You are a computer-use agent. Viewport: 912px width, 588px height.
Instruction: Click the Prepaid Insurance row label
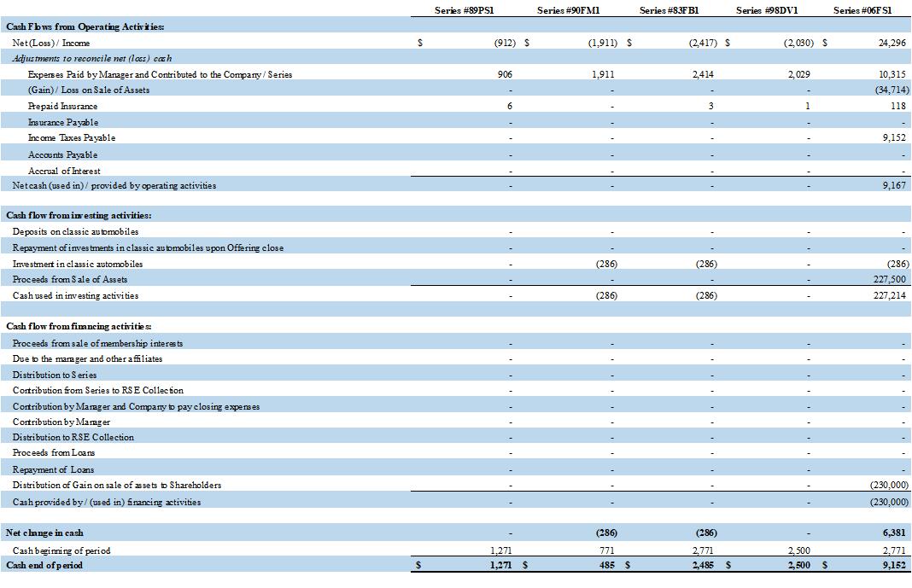pos(62,106)
